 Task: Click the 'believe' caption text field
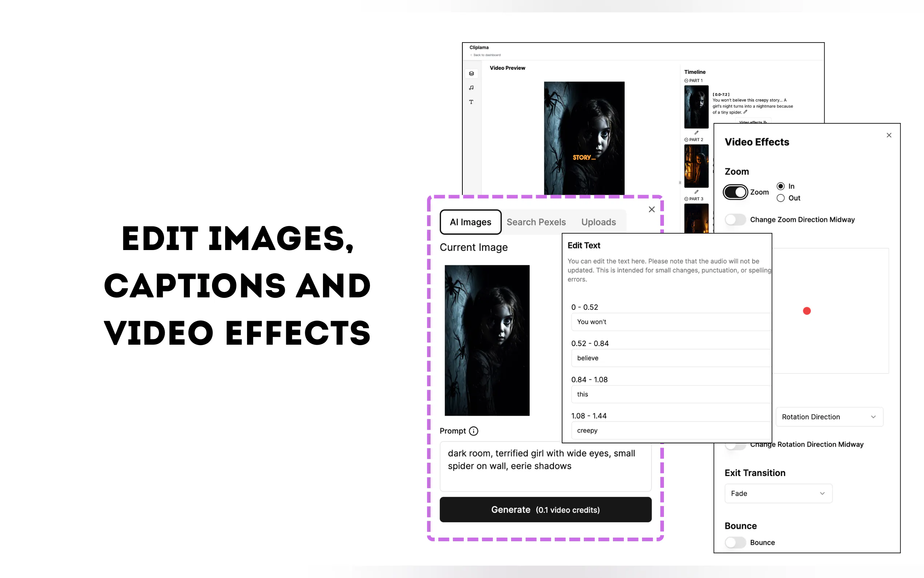pos(670,358)
